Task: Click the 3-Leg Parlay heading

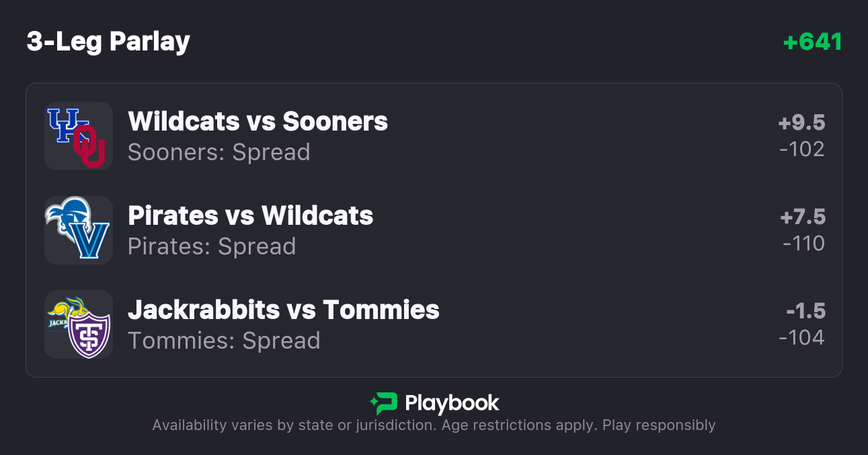Action: pos(108,42)
